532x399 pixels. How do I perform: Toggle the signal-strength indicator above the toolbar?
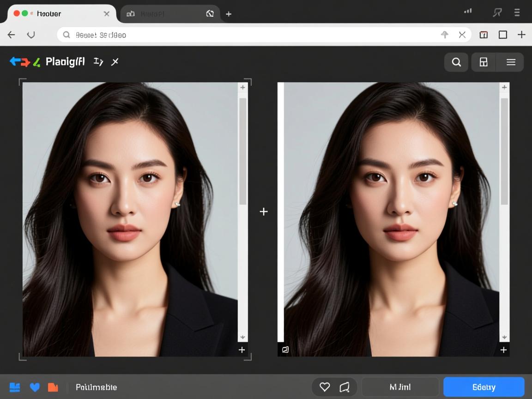point(468,11)
